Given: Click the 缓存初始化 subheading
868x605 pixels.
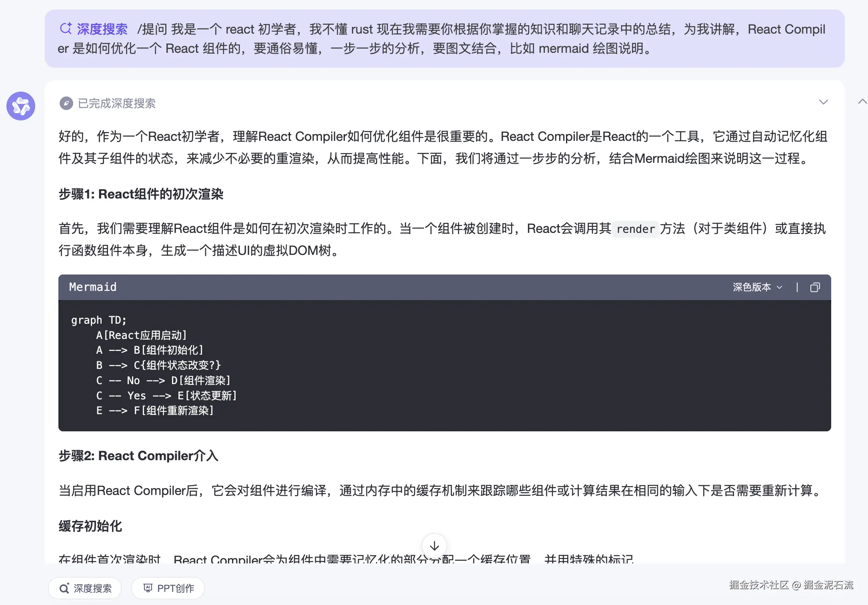Looking at the screenshot, I should pos(90,526).
